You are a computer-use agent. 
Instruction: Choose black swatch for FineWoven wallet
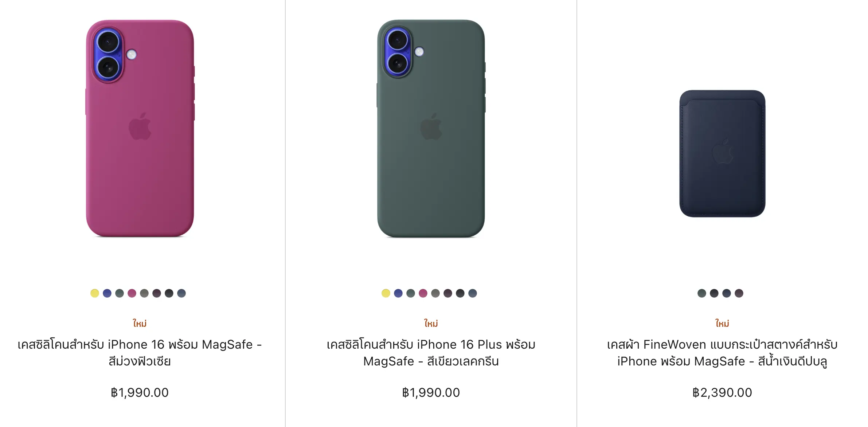(x=714, y=293)
